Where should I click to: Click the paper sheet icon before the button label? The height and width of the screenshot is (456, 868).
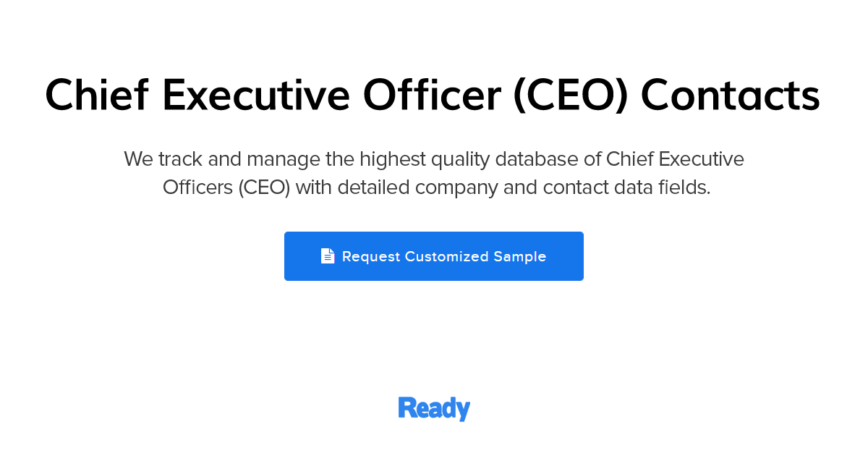tap(328, 256)
